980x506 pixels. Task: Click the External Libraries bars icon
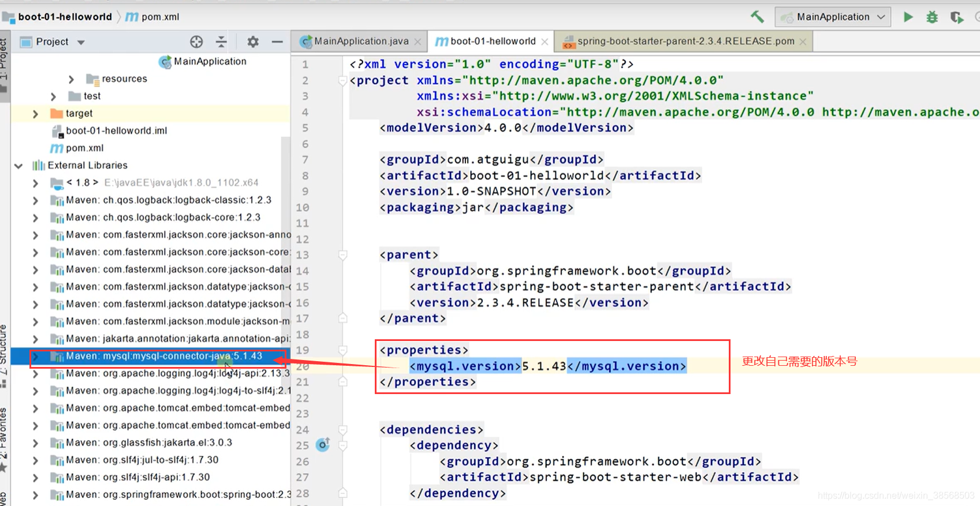[x=39, y=166]
